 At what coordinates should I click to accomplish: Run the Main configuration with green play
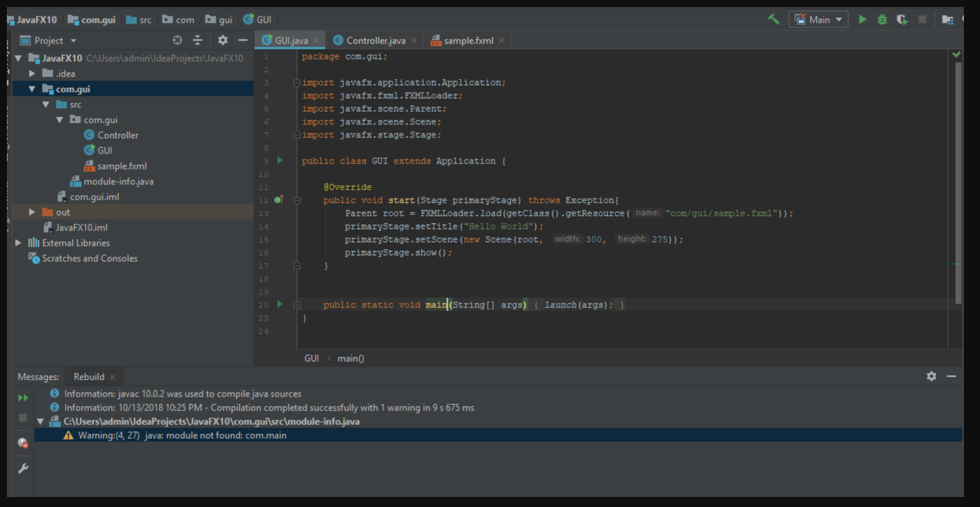point(862,19)
